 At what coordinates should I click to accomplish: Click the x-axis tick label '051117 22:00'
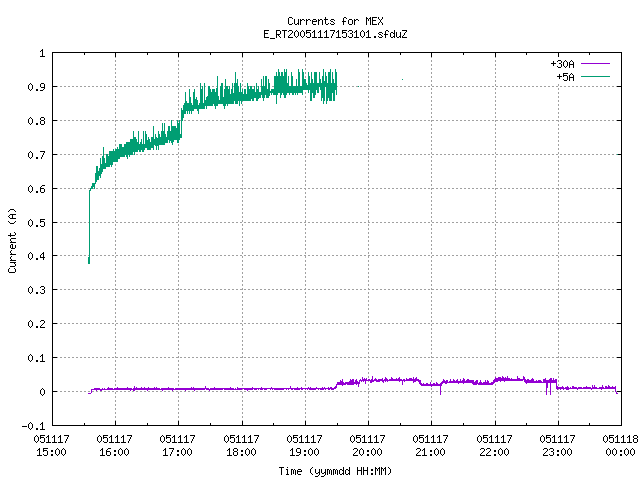coord(494,445)
